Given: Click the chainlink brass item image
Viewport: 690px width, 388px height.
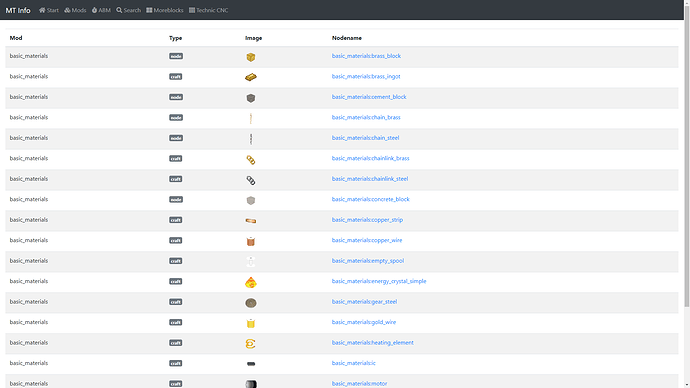Looking at the screenshot, I should 250,160.
